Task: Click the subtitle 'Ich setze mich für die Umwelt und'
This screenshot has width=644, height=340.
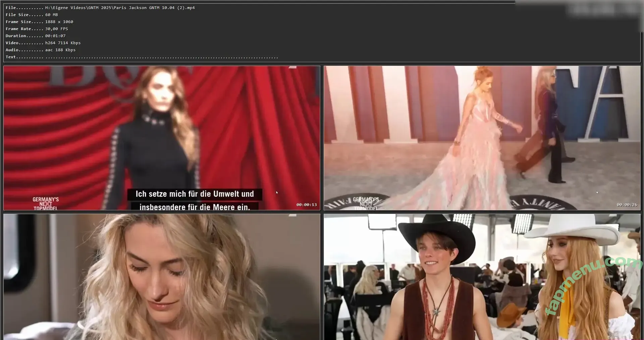Action: point(195,194)
